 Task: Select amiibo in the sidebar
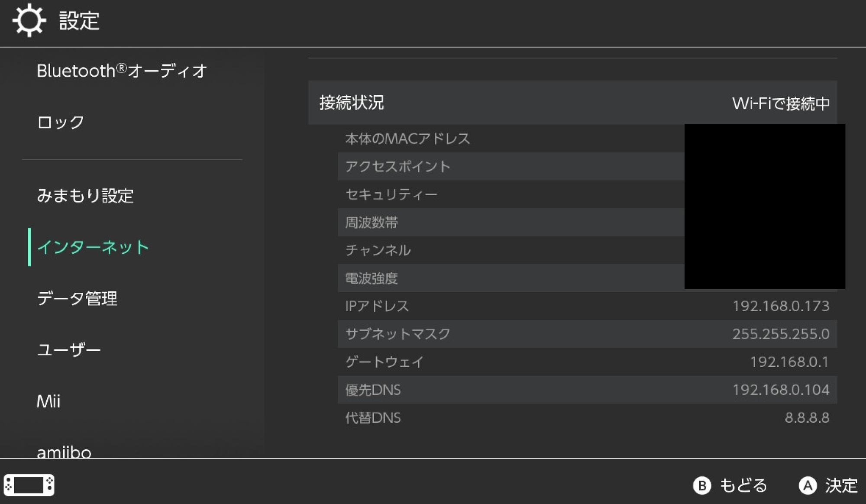(x=64, y=451)
